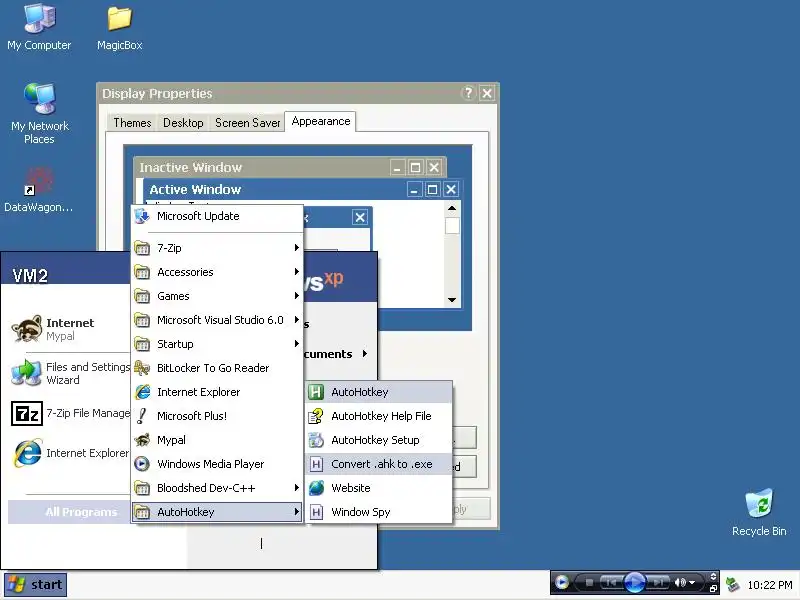Click the safely remove hardware tray icon
The height and width of the screenshot is (600, 800).
[x=733, y=584]
